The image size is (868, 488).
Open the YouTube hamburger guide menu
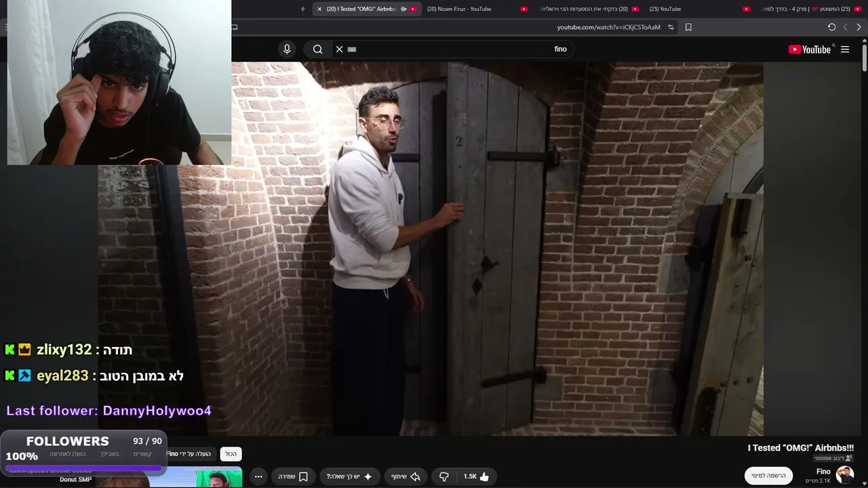pyautogui.click(x=845, y=49)
